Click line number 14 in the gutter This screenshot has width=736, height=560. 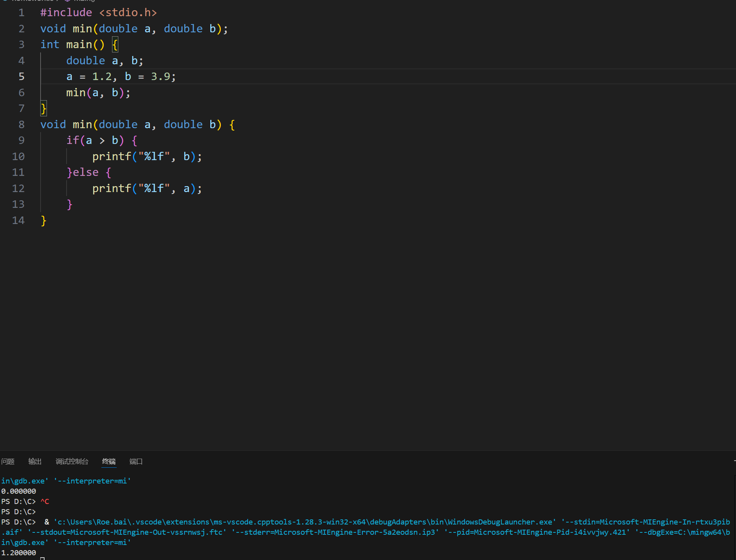point(18,220)
